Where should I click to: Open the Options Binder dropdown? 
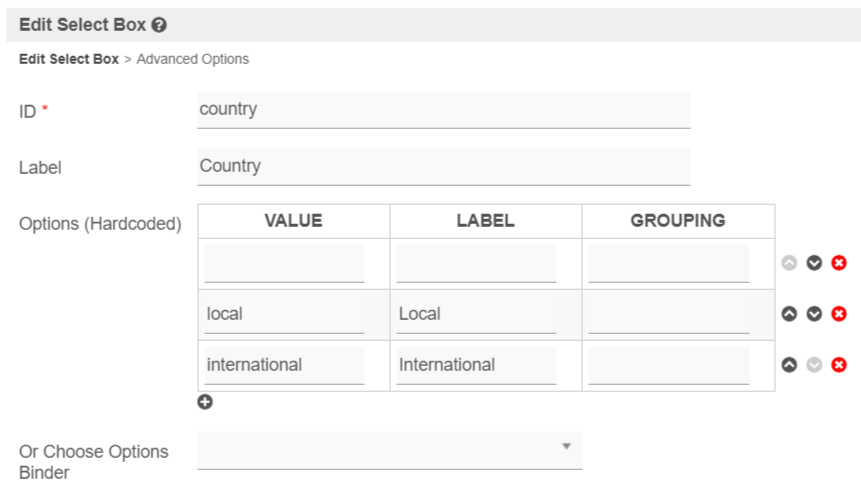pyautogui.click(x=389, y=449)
